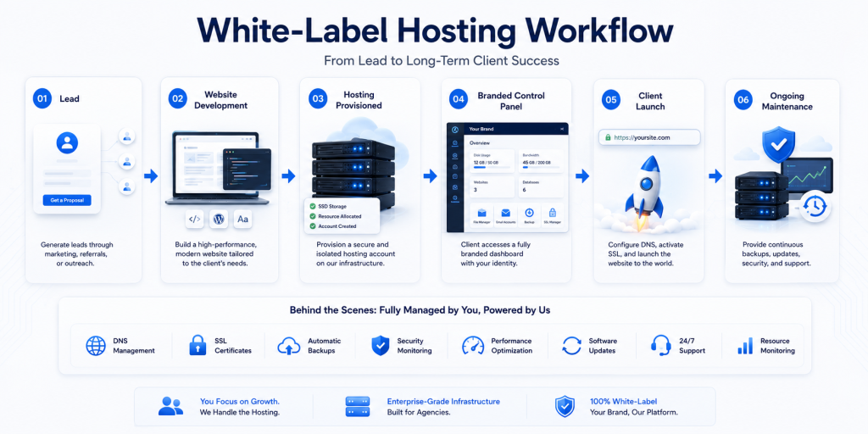
Task: Click the Disk Usage progress bar
Action: (x=492, y=167)
